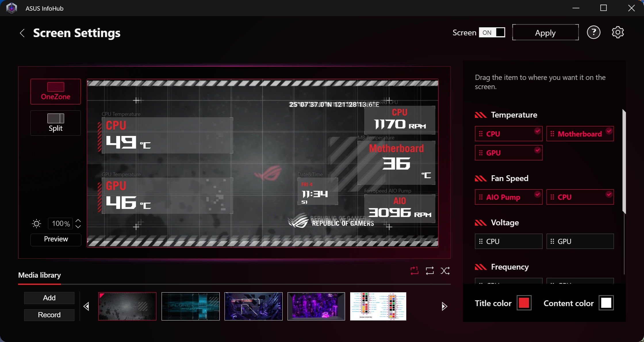Open the Media library tab
Screen dimensions: 644x342
[39, 275]
